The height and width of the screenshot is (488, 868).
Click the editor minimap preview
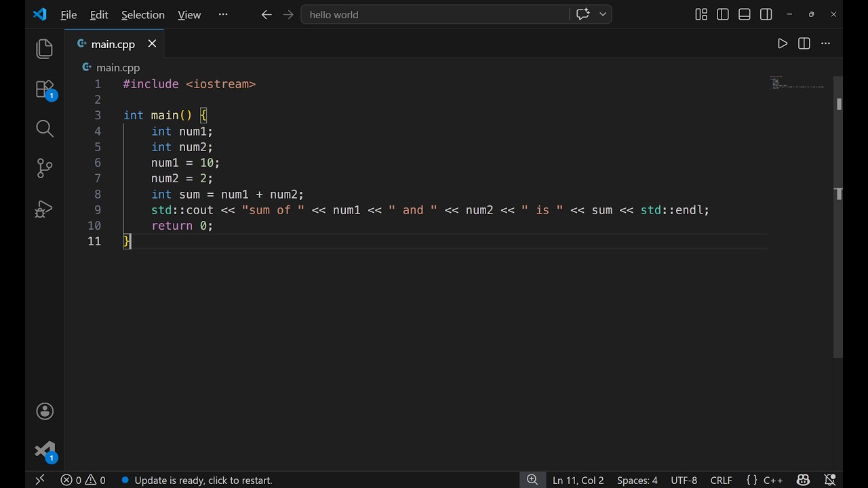coord(797,83)
